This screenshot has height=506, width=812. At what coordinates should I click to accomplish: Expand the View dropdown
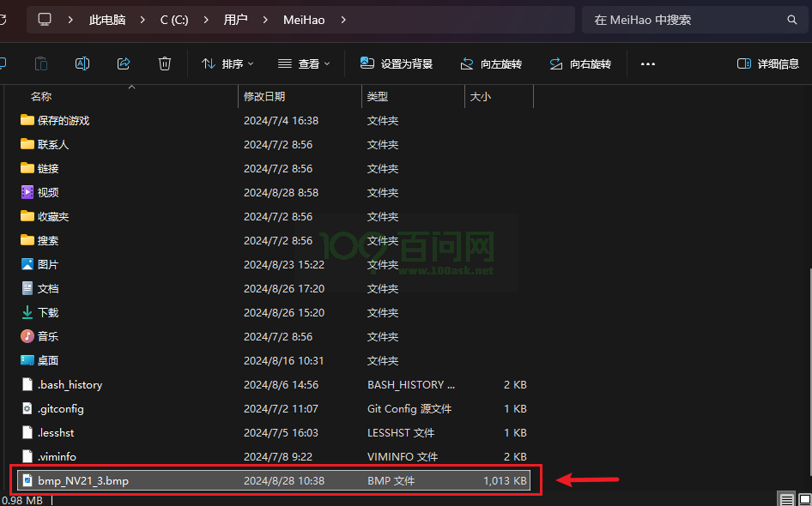[304, 63]
